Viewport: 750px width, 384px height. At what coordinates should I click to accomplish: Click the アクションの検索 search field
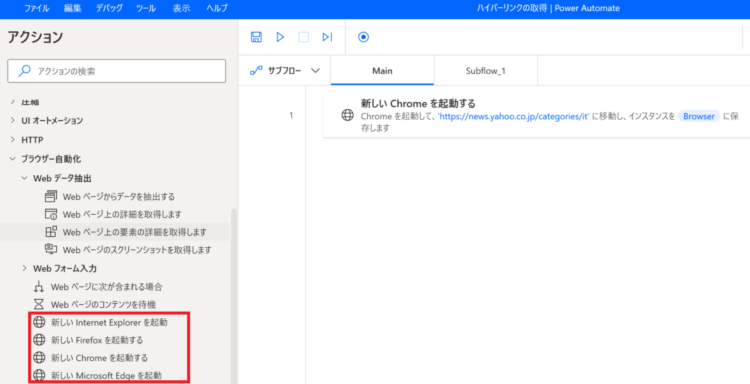(x=117, y=71)
